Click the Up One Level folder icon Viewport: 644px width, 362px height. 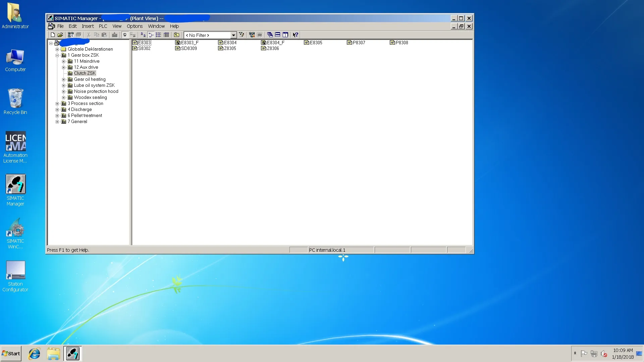177,35
